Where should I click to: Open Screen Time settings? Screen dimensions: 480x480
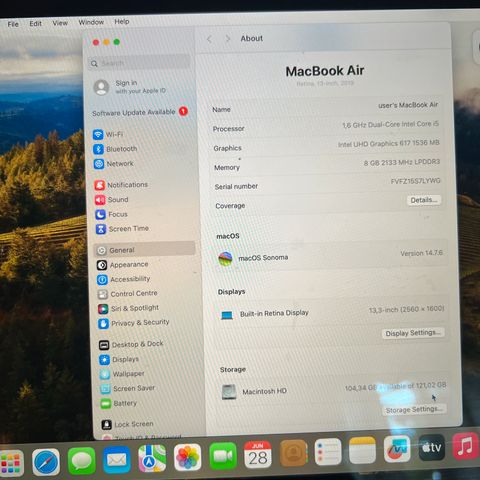point(122,229)
